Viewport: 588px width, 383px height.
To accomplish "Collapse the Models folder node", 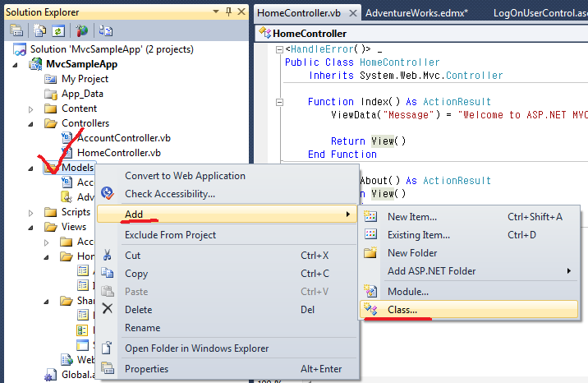I will click(x=30, y=168).
